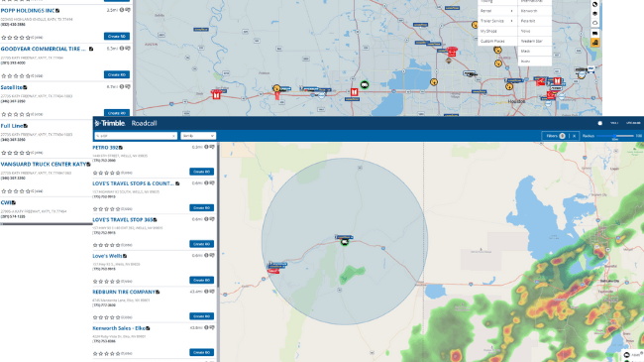Open the CWI shop link
Screen dimensions: 644x362
click(6, 202)
